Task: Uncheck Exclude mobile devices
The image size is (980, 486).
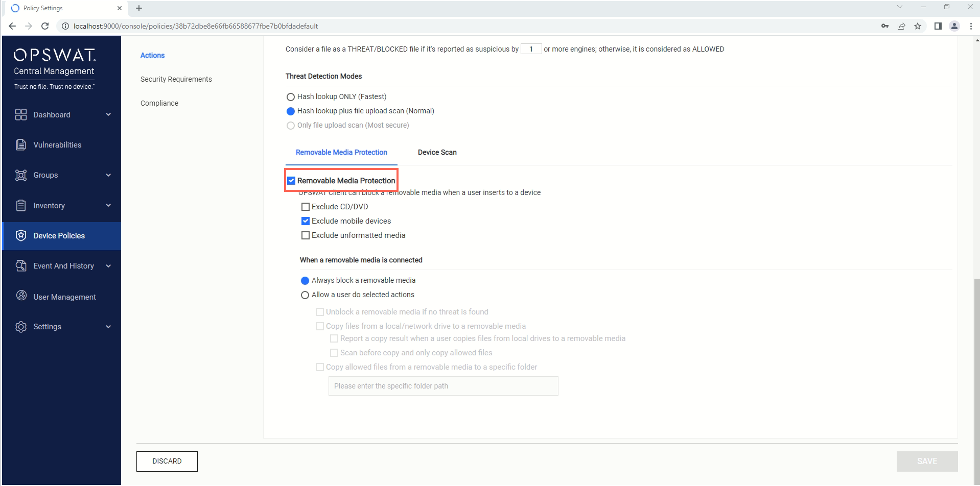Action: click(x=306, y=221)
